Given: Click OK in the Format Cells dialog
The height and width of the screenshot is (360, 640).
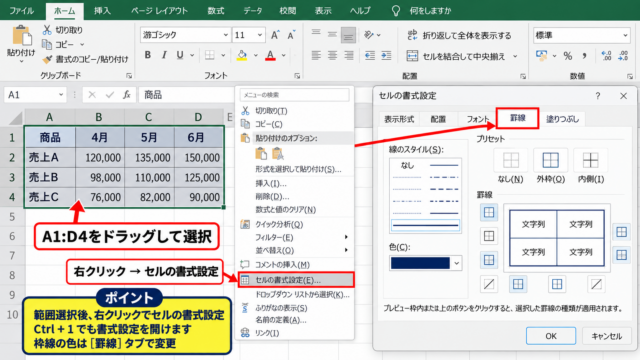Looking at the screenshot, I should point(551,336).
